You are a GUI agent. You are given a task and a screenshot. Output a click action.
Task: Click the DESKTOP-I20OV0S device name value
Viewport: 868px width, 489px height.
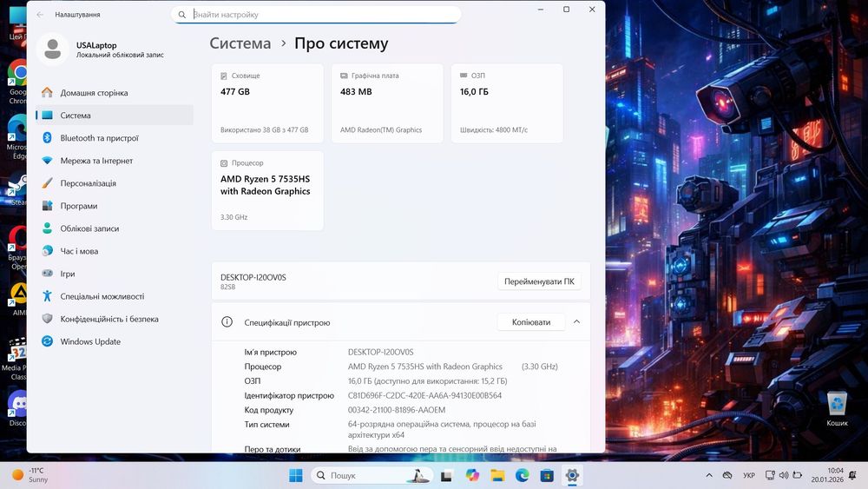click(381, 352)
